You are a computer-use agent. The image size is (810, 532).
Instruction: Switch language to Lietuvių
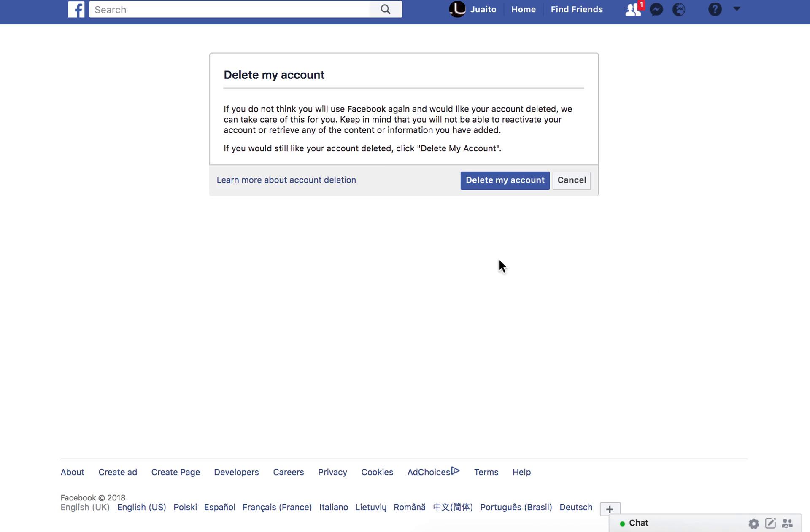(371, 507)
